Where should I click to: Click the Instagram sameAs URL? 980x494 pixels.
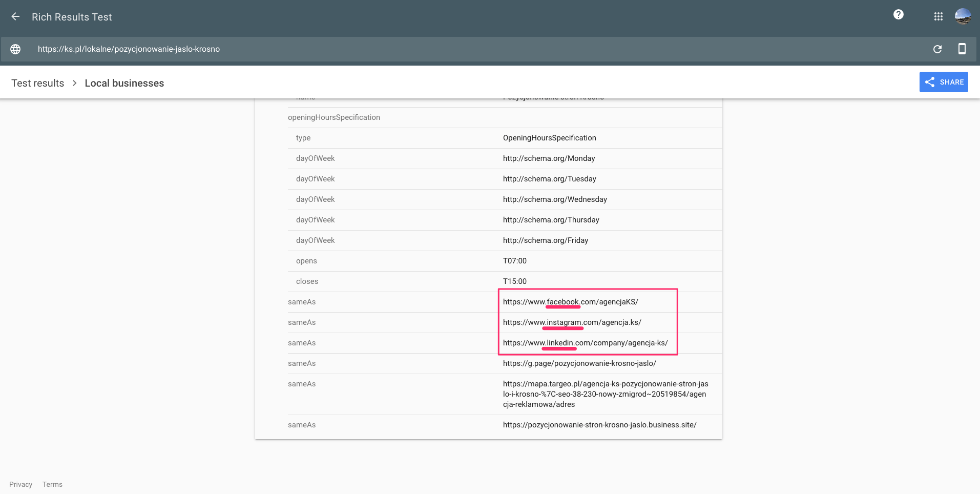click(572, 322)
